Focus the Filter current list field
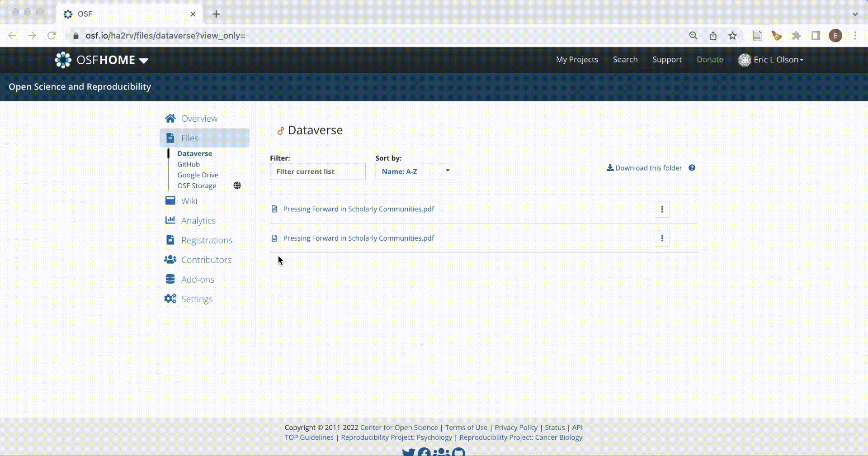 click(318, 171)
